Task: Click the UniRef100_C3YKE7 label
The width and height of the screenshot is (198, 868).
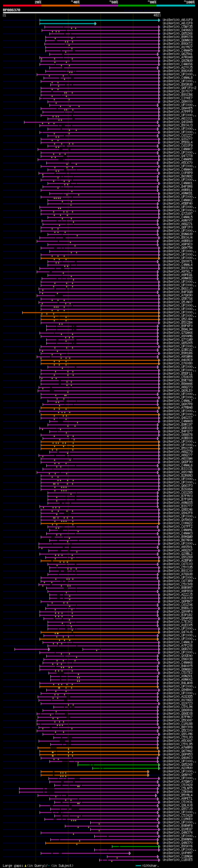Action: point(177,98)
